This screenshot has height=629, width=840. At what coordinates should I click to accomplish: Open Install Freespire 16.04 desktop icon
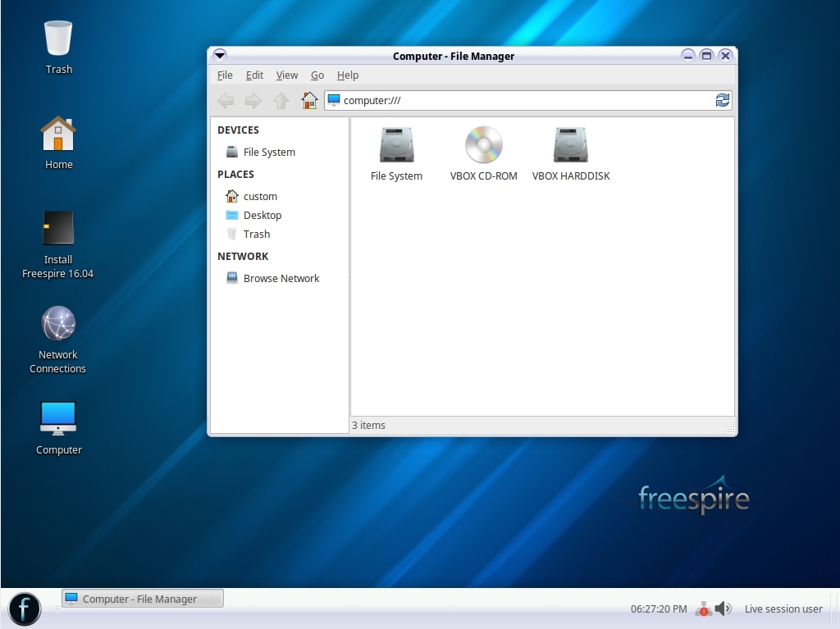coord(58,229)
